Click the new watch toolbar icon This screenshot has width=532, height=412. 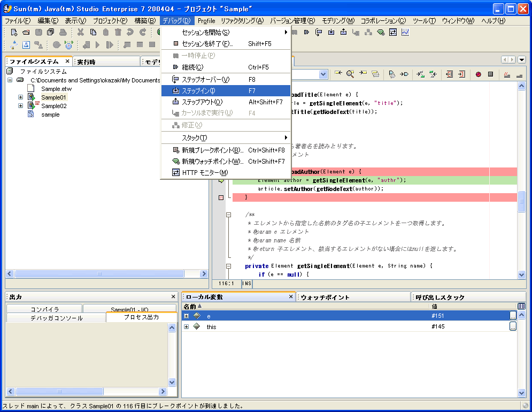381,32
